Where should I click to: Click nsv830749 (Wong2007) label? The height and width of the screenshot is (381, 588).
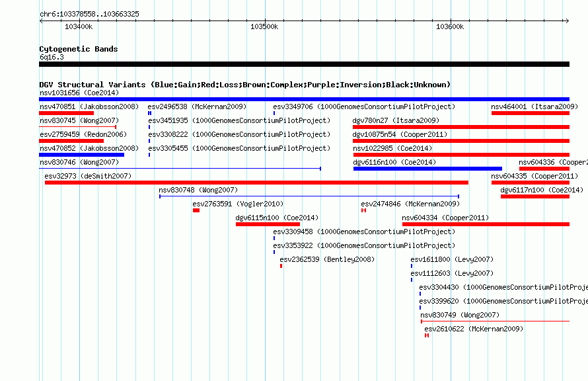(x=460, y=315)
